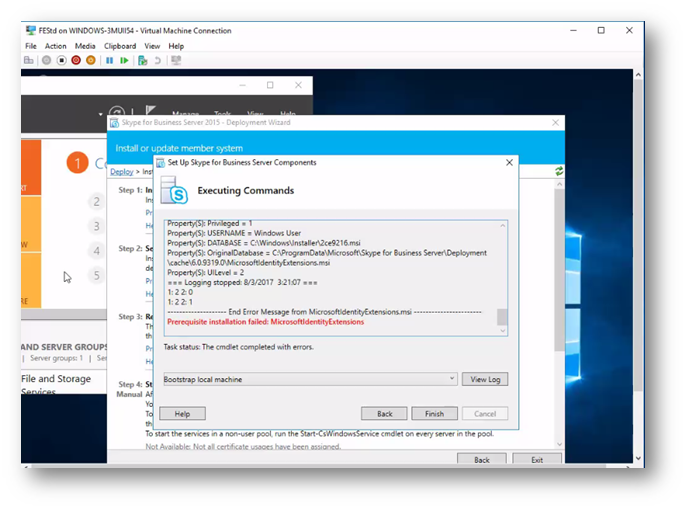687x510 pixels.
Task: Click the log output scroll up arrow
Action: (503, 226)
